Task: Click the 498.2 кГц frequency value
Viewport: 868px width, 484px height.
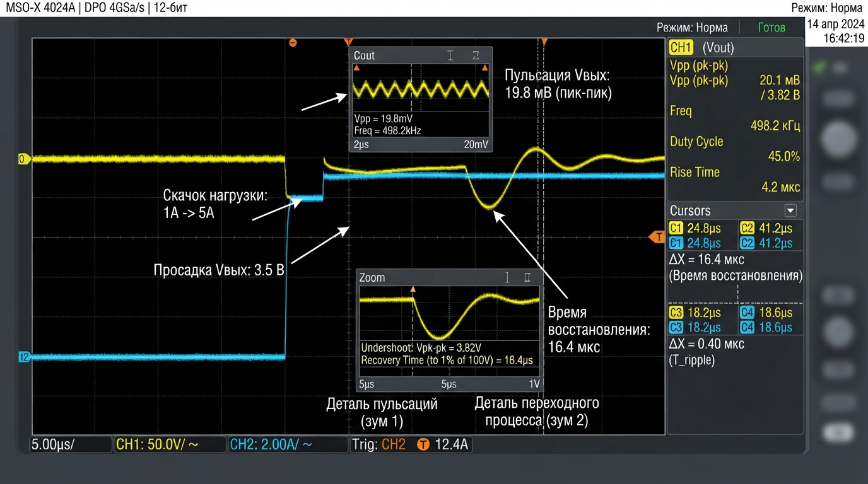Action: pyautogui.click(x=775, y=125)
